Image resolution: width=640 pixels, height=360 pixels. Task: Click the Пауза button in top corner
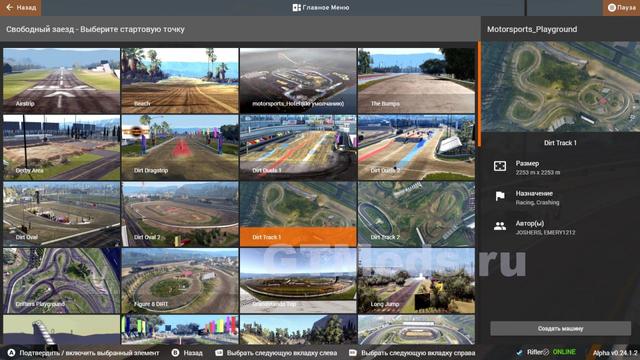click(x=621, y=7)
